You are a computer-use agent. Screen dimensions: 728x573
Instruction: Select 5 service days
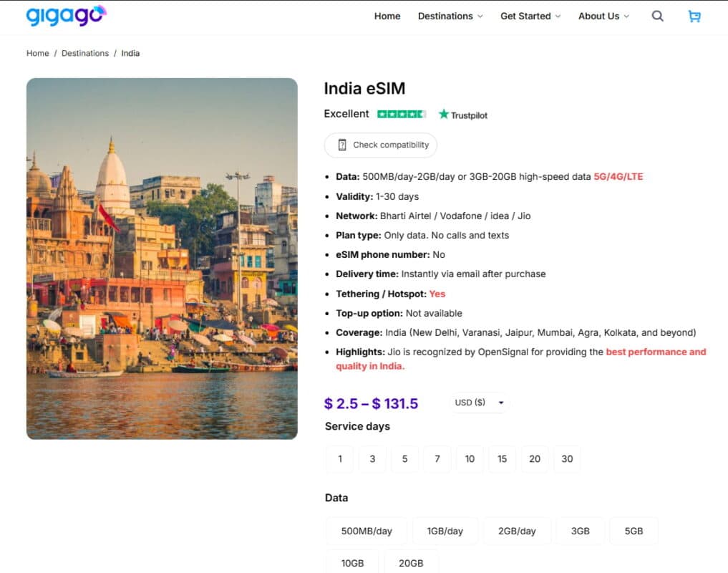[405, 459]
